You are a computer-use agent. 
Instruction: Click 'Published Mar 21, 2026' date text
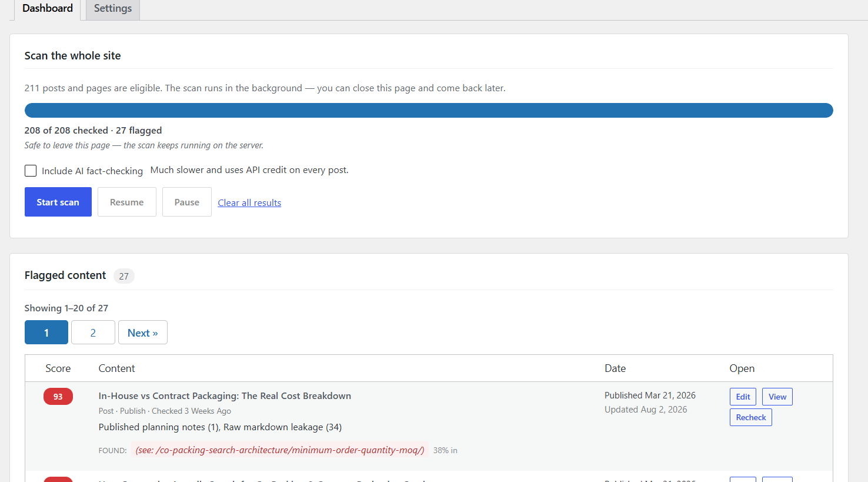[650, 395]
